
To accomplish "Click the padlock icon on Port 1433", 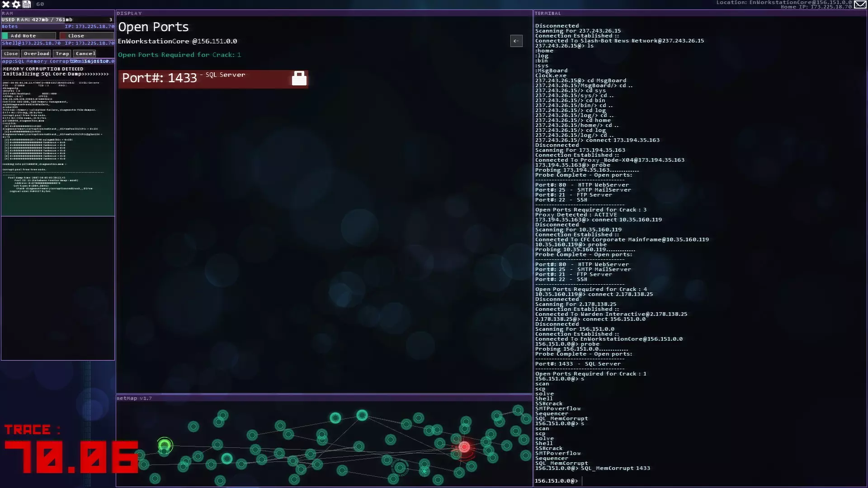I will (x=299, y=79).
